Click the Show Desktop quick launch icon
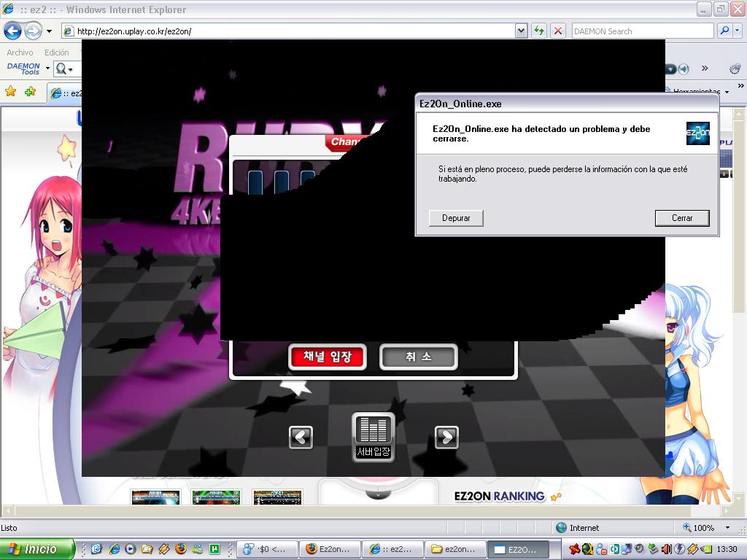Viewport: 747px width, 560px height. [97, 549]
